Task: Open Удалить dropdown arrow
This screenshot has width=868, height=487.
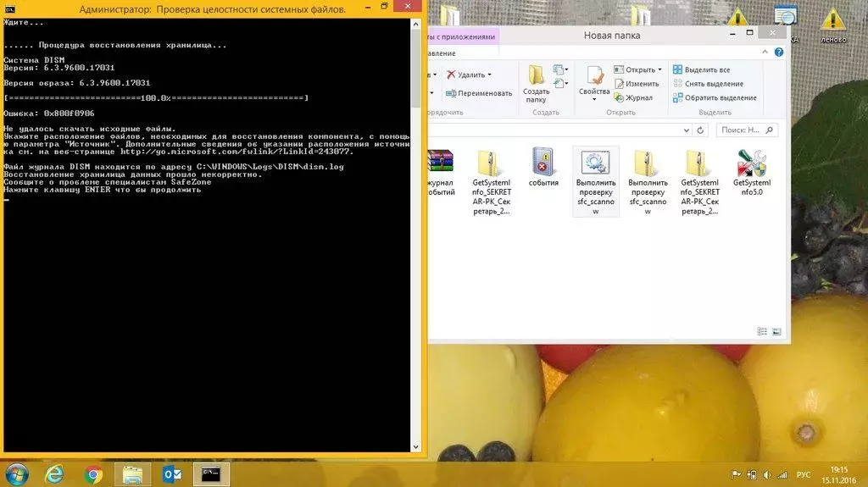Action: (489, 75)
